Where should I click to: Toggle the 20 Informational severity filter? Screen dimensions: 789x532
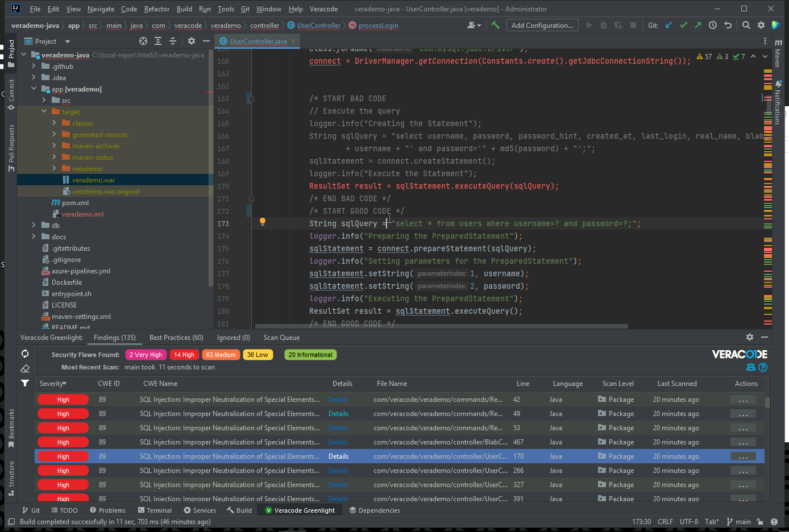coord(310,355)
